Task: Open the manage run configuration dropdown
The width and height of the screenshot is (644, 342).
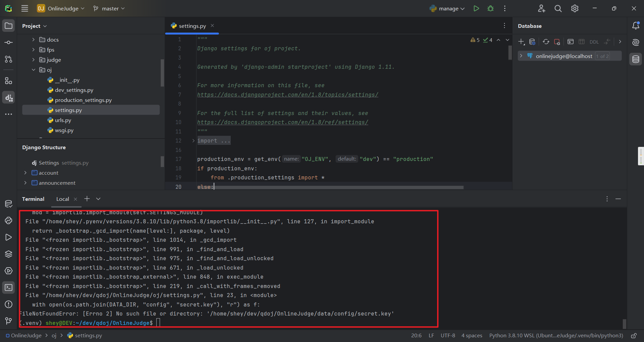Action: pos(447,8)
